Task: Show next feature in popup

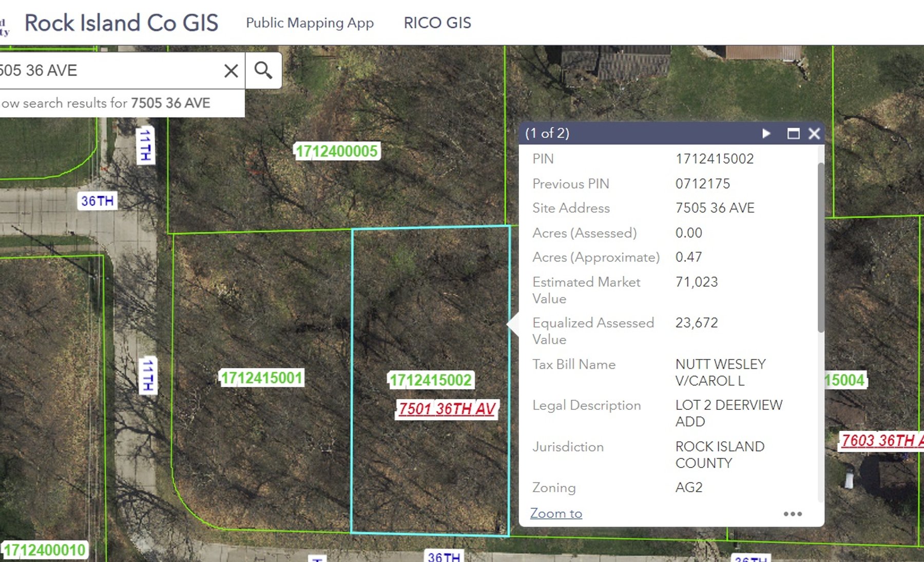Action: [x=766, y=134]
